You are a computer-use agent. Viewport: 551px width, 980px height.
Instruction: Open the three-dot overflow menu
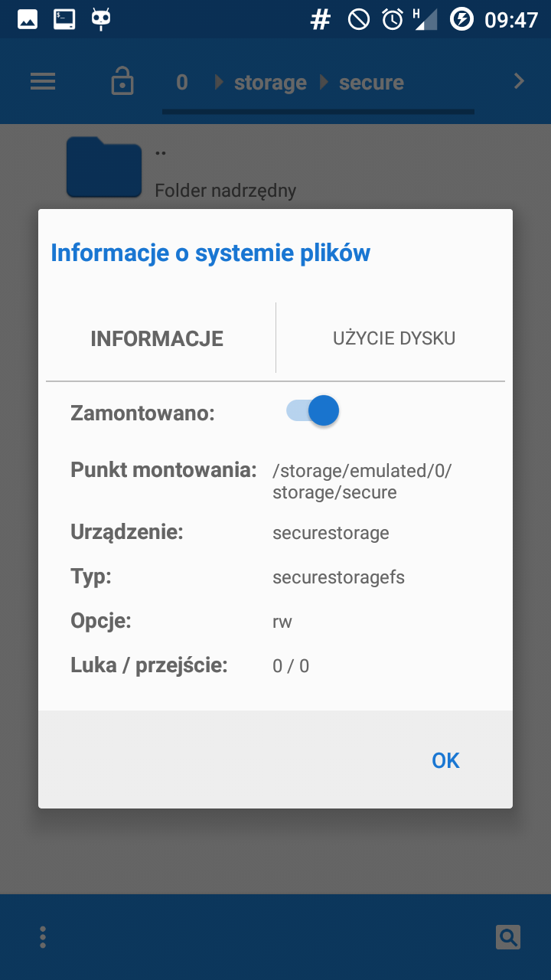pyautogui.click(x=43, y=936)
